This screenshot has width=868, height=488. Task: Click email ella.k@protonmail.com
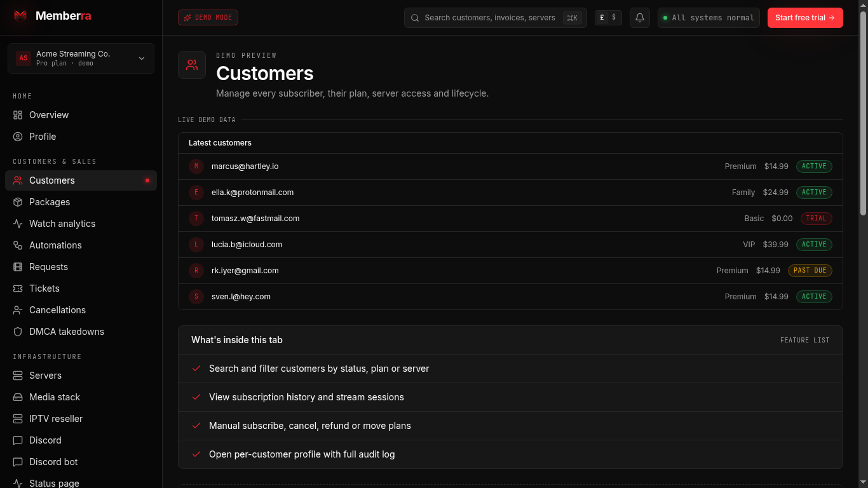(252, 193)
